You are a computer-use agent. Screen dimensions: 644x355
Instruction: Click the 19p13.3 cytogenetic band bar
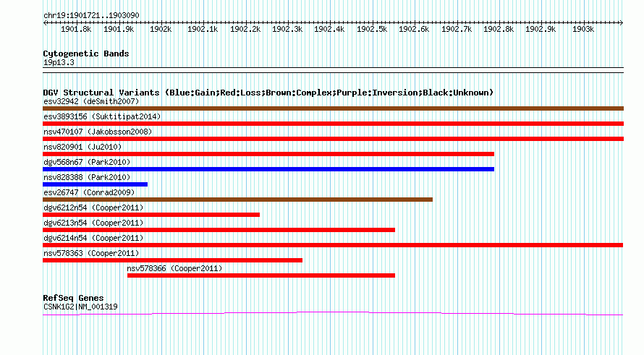[x=333, y=70]
